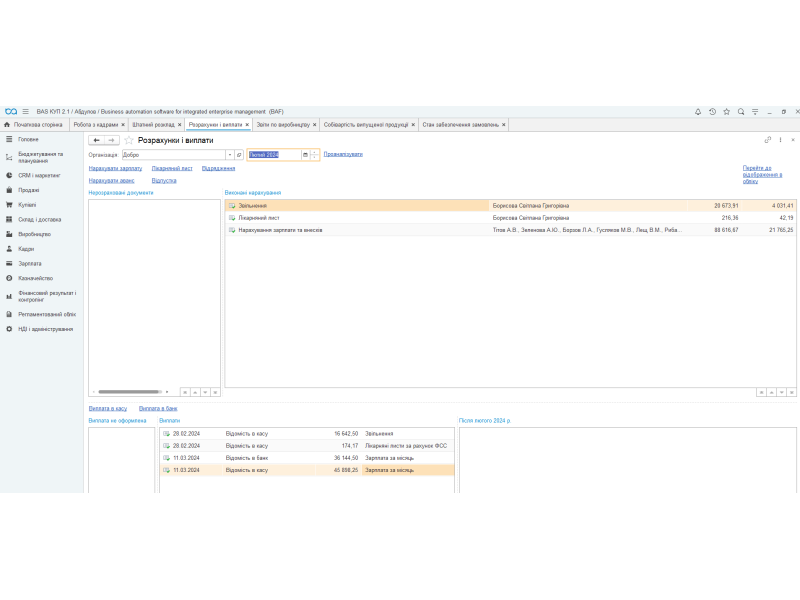Click the period field stepper arrows

click(314, 155)
